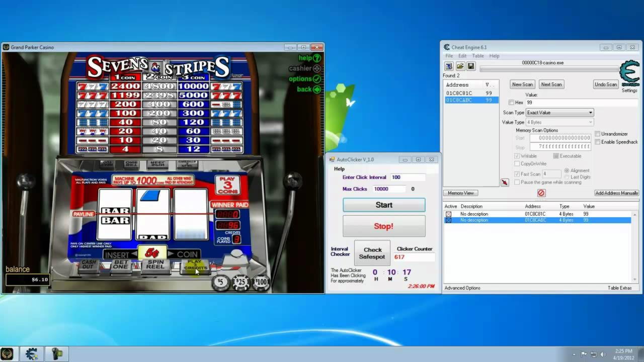Screen dimensions: 644x362
Task: Enable Speedhack checkbox
Action: [598, 142]
